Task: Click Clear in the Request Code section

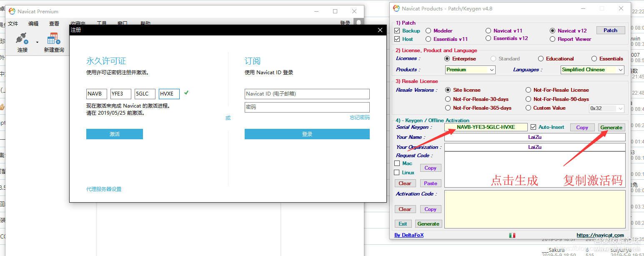Action: point(405,183)
